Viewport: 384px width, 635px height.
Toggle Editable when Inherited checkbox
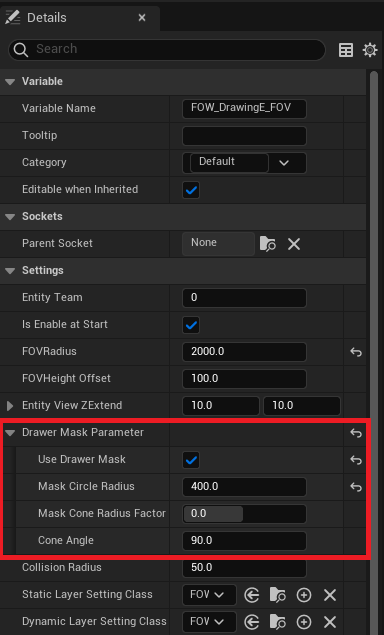(x=191, y=190)
